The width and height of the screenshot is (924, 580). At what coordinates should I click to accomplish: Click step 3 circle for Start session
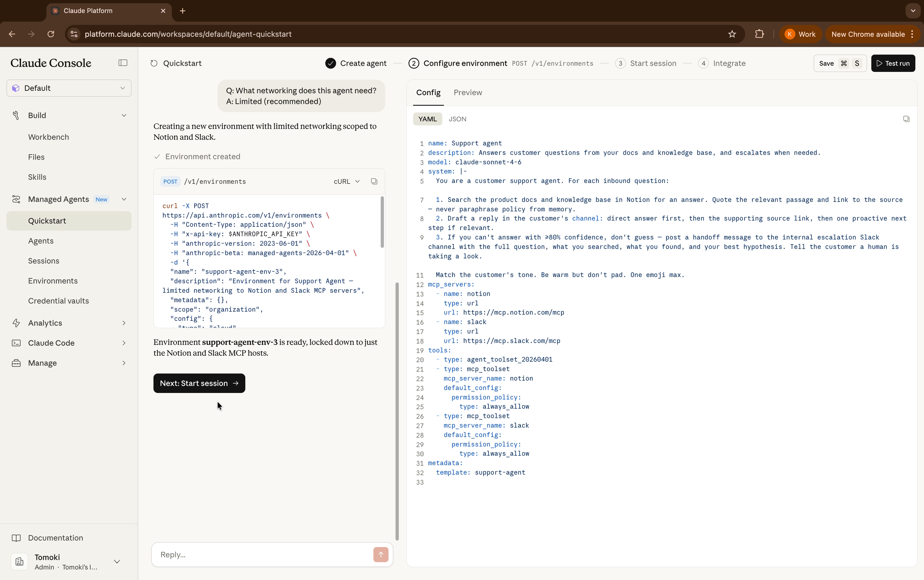[620, 63]
